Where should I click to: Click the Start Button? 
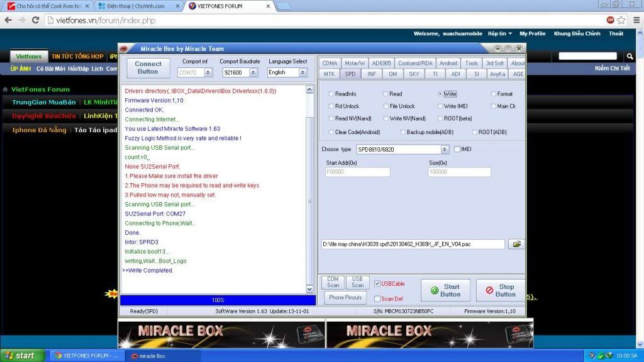446,290
